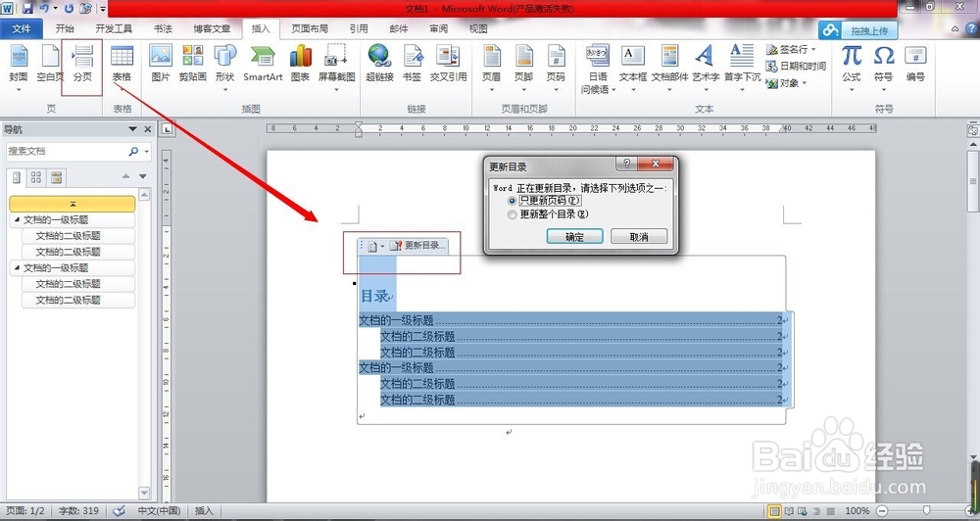
Task: Open the table (表格) insert menu
Action: (x=122, y=67)
